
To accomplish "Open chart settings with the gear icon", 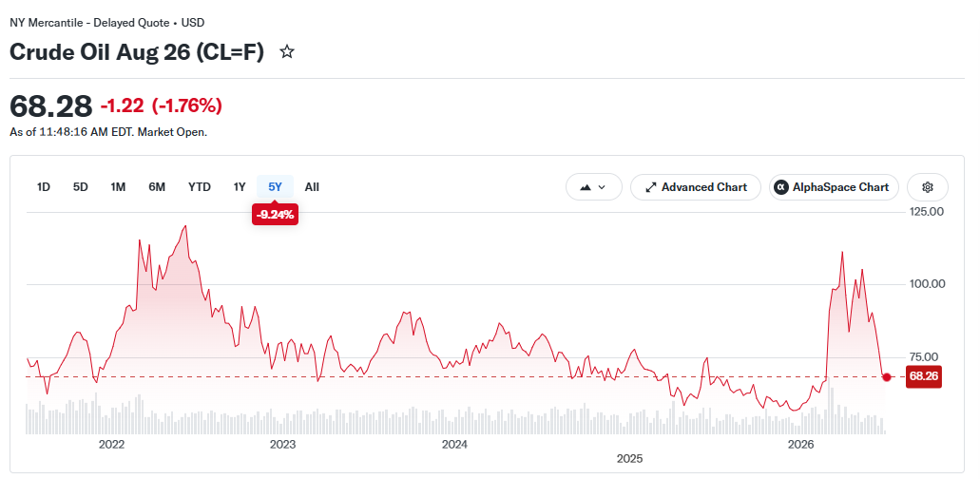I will point(928,186).
